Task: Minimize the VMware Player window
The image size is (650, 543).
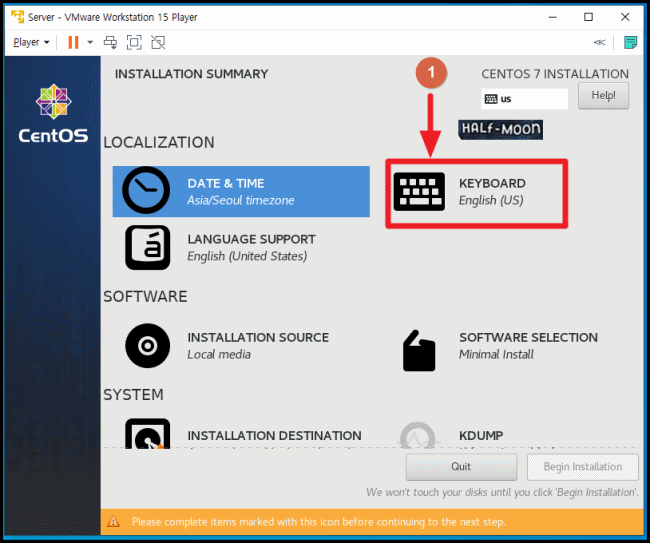Action: tap(552, 17)
